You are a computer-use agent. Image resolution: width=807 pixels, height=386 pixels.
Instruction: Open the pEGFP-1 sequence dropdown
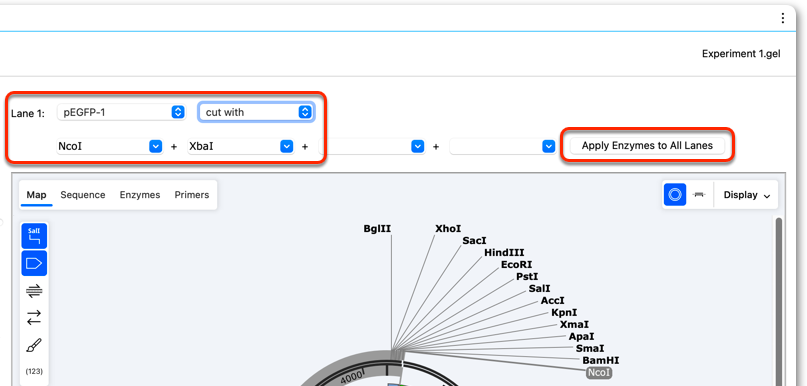[121, 112]
